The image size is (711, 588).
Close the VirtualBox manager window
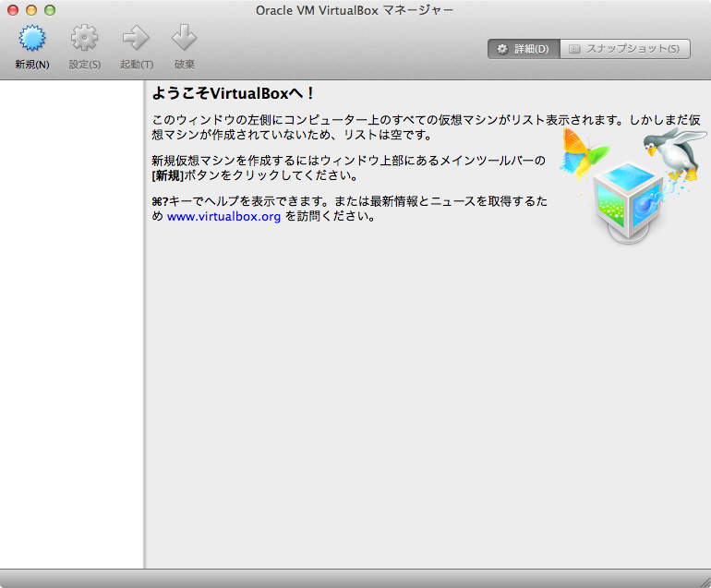[x=13, y=10]
